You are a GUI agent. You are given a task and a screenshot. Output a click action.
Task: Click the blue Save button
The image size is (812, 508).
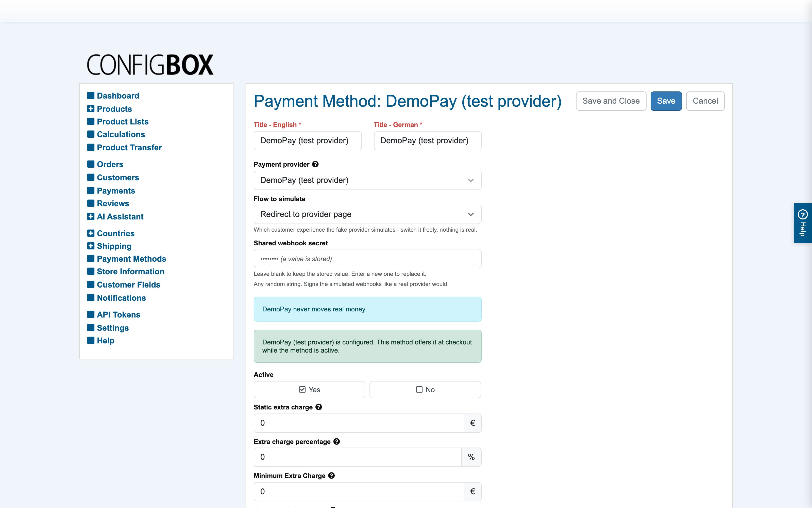click(x=666, y=101)
